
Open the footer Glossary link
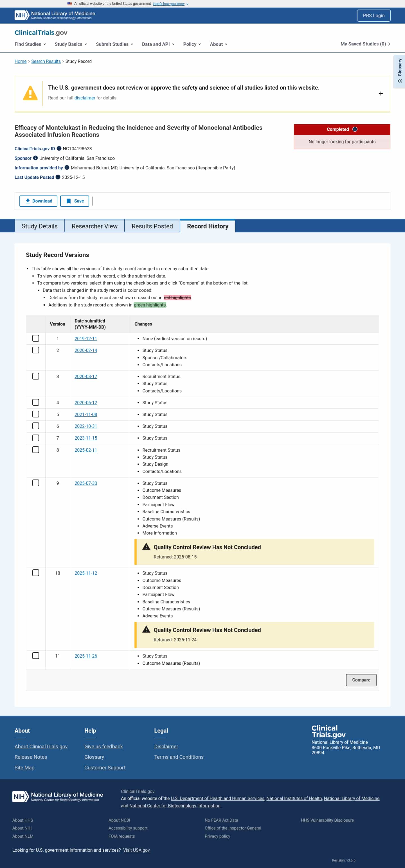pos(94,757)
